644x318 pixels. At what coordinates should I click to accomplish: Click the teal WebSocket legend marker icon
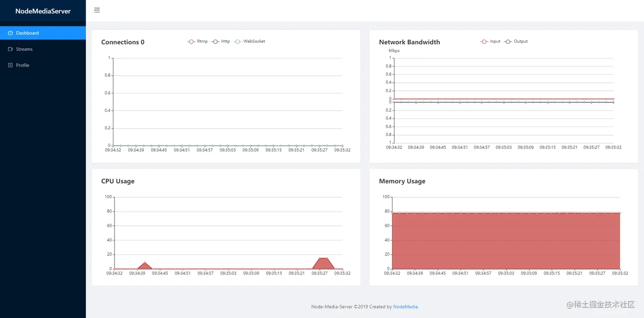(238, 41)
